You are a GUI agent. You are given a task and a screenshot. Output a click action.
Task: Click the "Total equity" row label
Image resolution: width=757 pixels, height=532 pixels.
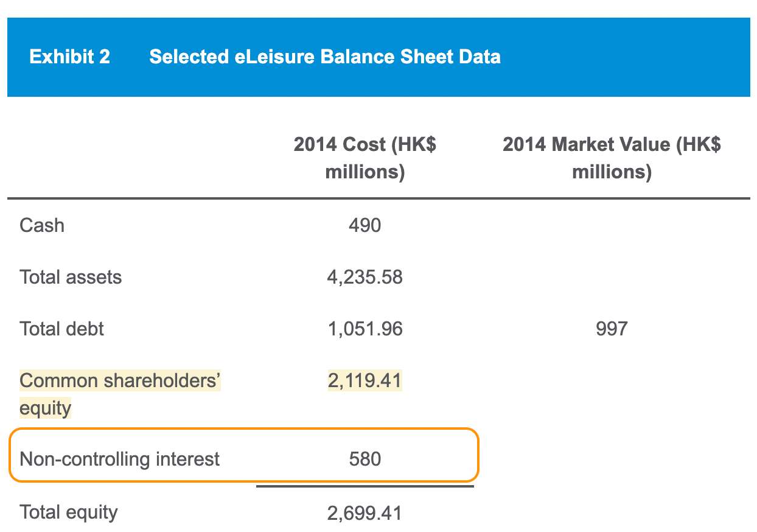69,512
